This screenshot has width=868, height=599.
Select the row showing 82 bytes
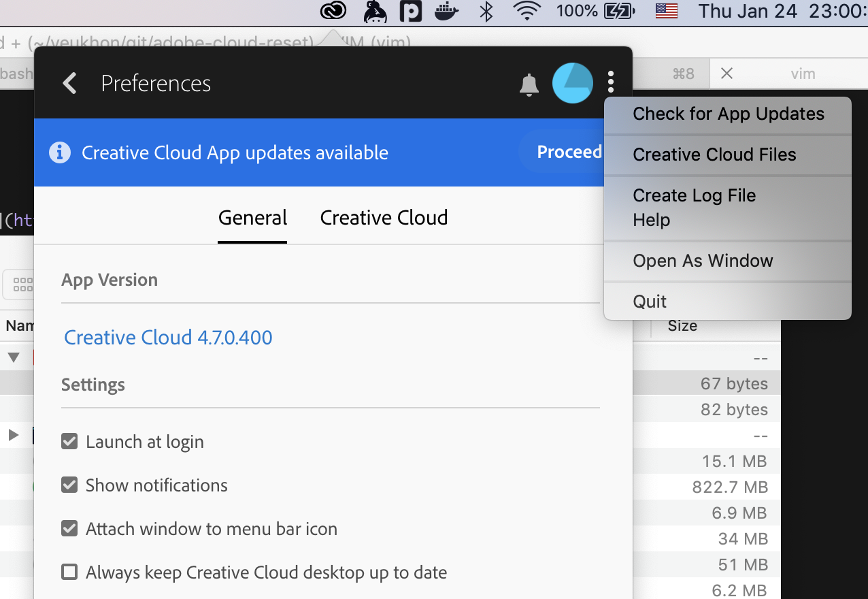click(707, 410)
